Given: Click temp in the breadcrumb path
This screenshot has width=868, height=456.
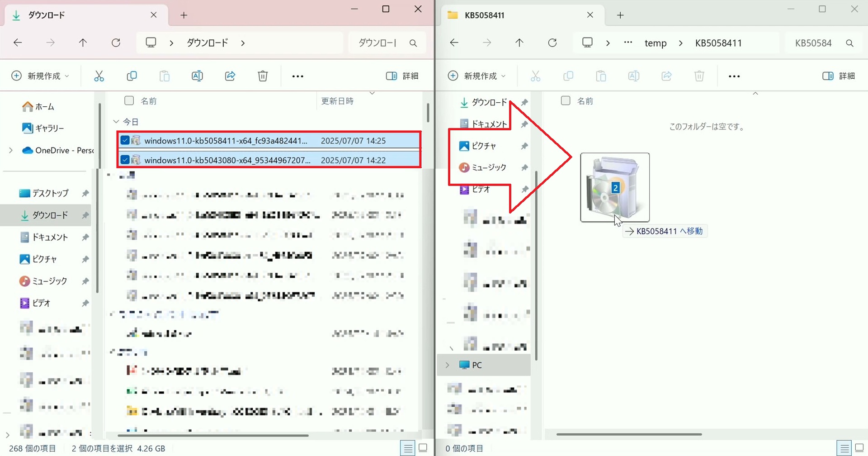Looking at the screenshot, I should [656, 43].
